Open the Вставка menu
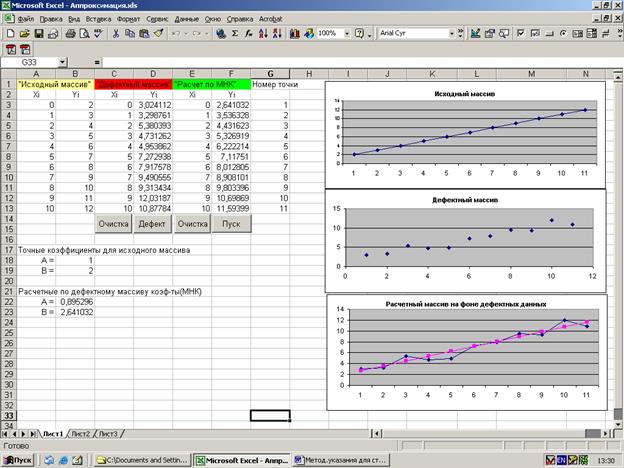 click(x=97, y=18)
